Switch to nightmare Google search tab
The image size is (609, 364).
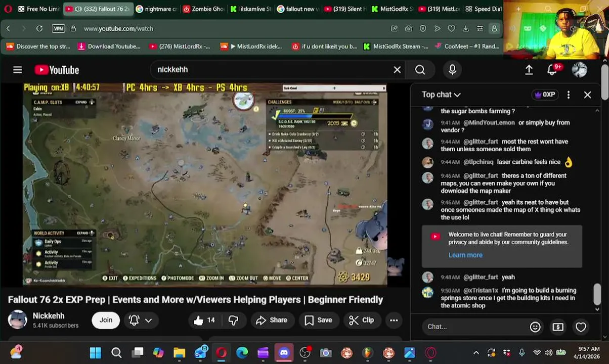click(157, 9)
